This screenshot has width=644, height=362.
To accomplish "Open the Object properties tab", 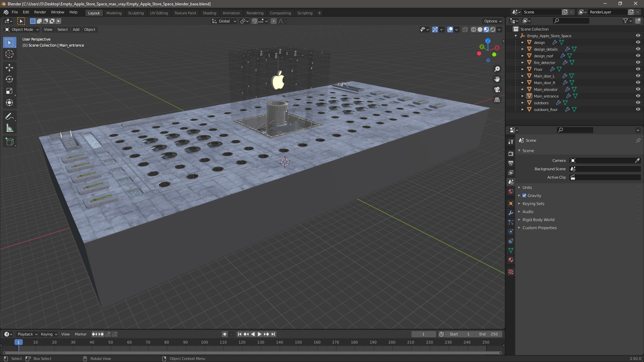I will 511,203.
